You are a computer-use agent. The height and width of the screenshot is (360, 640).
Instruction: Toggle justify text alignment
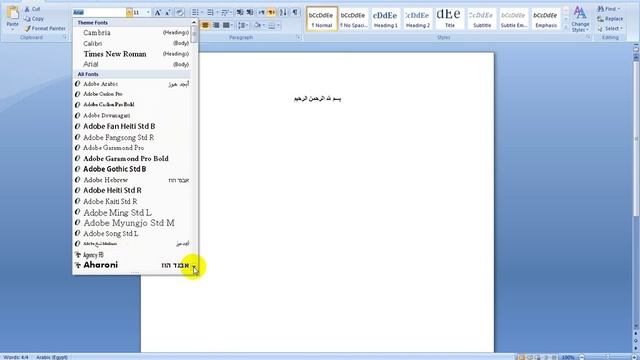coord(226,26)
